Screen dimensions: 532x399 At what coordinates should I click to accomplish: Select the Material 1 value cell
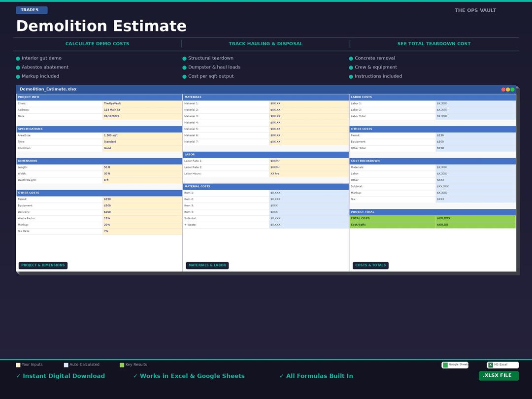click(x=309, y=103)
